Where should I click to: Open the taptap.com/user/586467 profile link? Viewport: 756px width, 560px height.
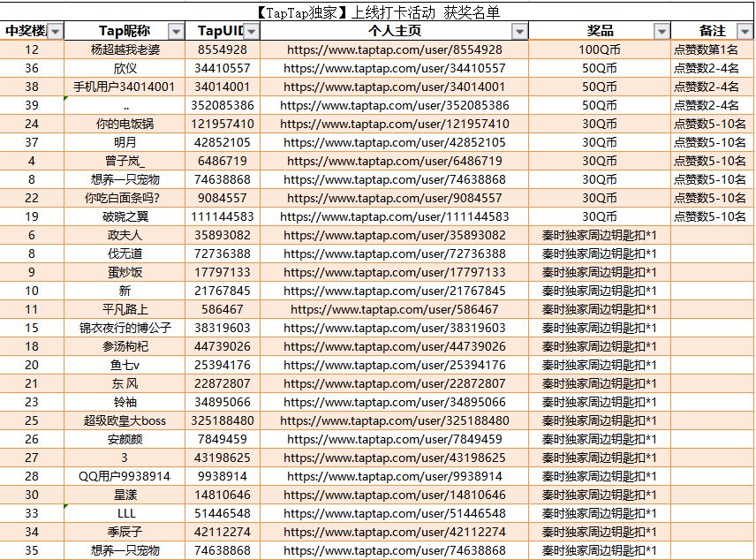395,310
